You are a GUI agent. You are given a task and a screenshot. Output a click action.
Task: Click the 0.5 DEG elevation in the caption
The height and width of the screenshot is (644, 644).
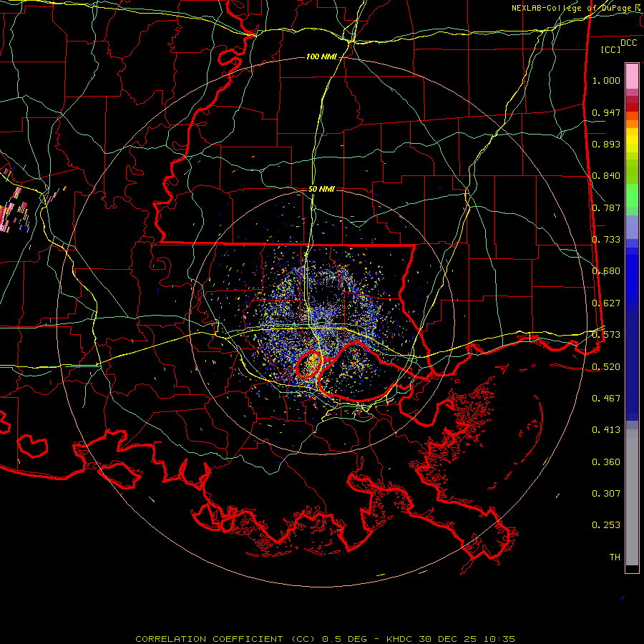[x=344, y=639]
